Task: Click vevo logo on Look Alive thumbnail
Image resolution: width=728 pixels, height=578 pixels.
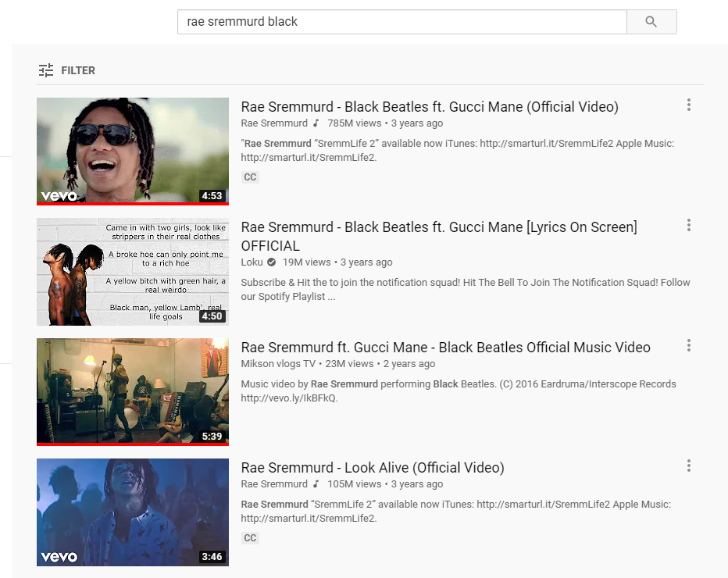Action: pyautogui.click(x=59, y=557)
